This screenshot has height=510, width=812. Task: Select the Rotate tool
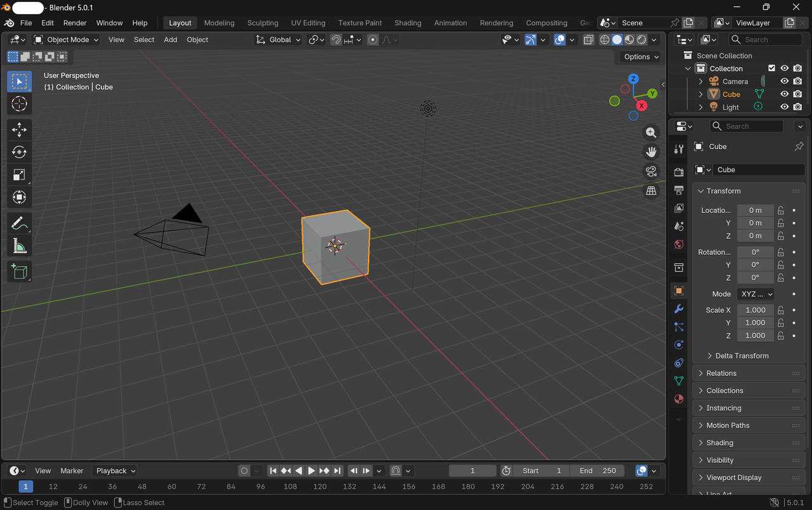(x=19, y=152)
